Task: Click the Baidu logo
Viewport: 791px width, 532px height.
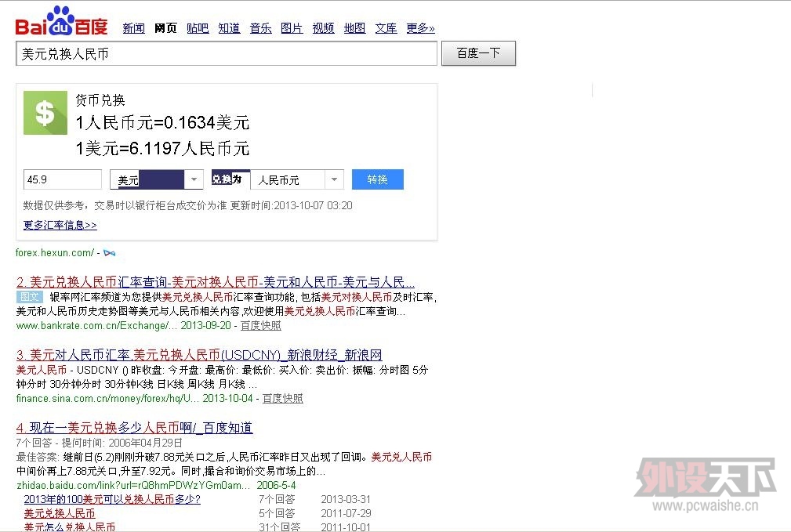Action: (62, 20)
